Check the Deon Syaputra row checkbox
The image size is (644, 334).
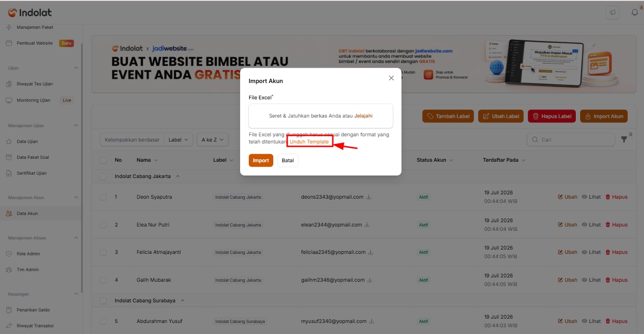pos(103,197)
